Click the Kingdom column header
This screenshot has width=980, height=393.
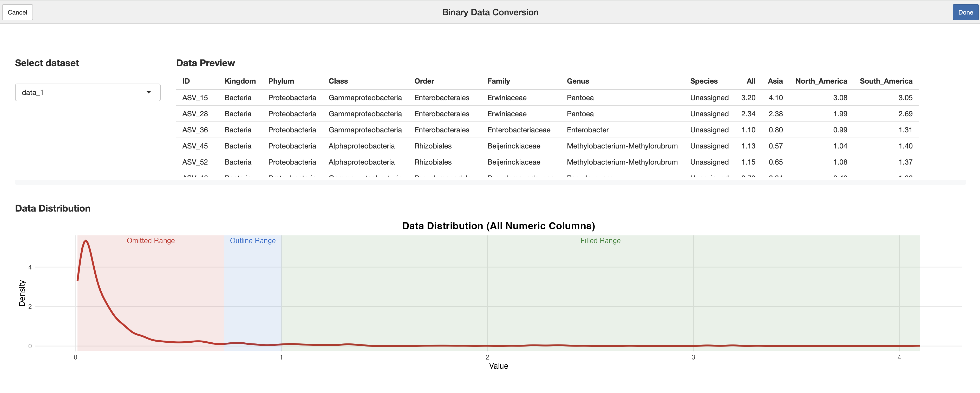coord(240,81)
